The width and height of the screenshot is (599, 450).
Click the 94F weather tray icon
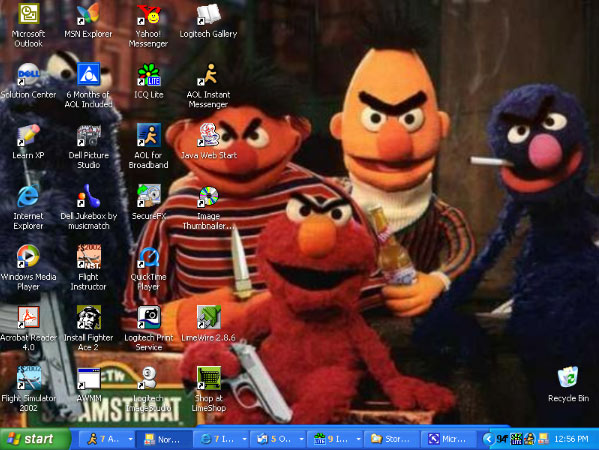[502, 439]
